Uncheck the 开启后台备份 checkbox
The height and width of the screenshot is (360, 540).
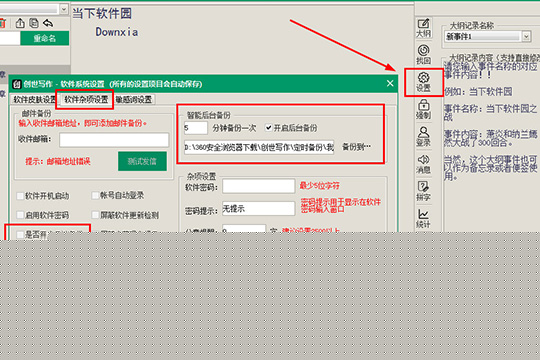point(269,128)
